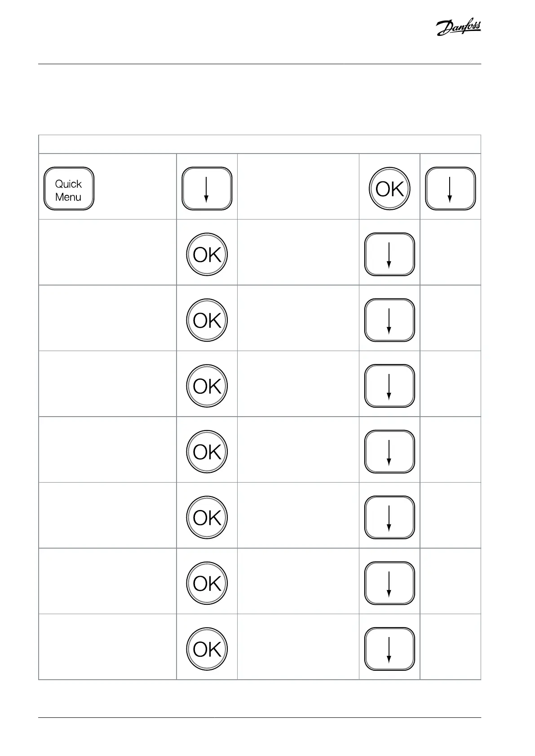Click the OK button in the second row

point(207,255)
